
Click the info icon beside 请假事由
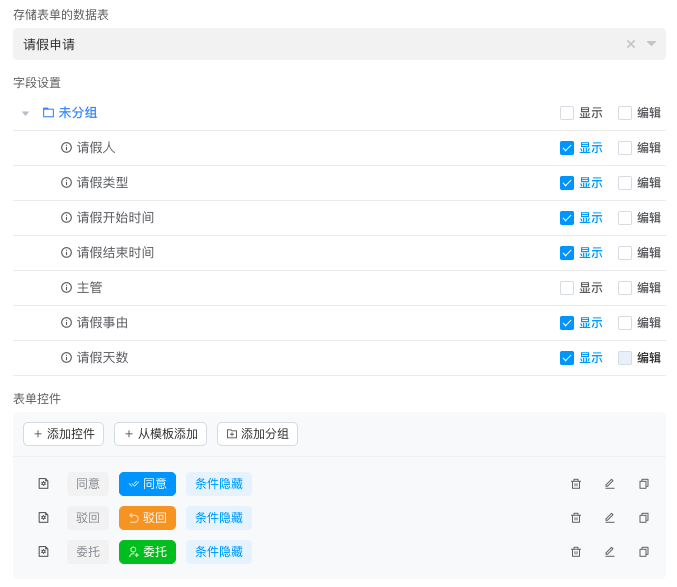pyautogui.click(x=67, y=323)
